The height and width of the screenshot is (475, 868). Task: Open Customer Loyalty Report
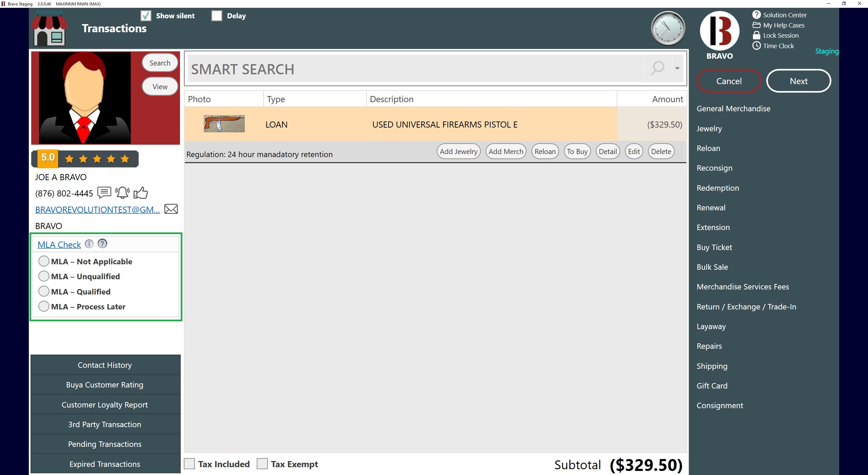[x=105, y=404]
